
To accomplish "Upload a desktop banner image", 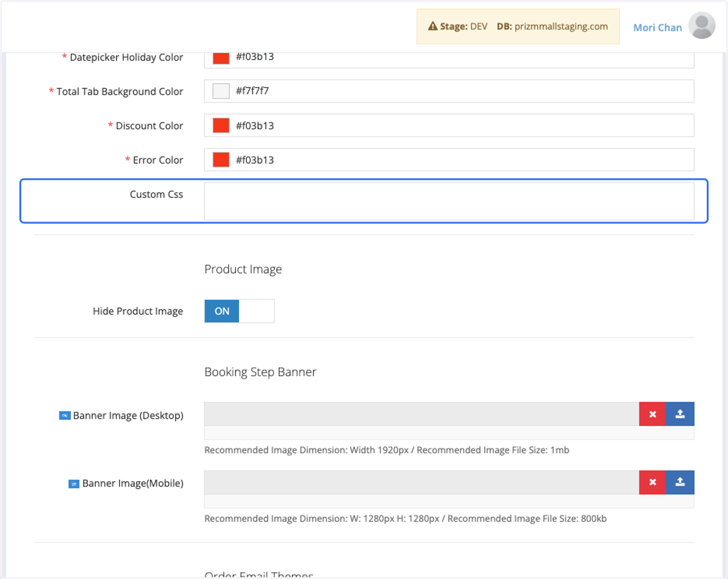I will click(680, 414).
